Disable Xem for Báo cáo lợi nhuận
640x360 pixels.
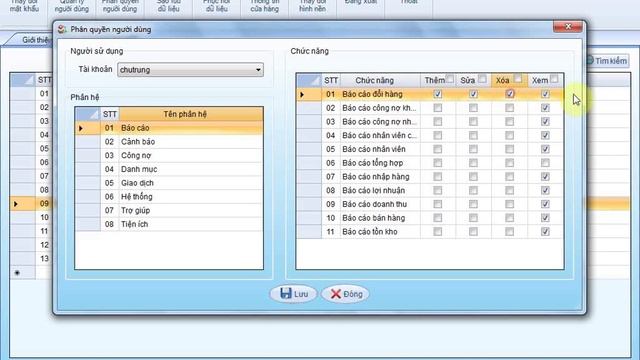(545, 190)
